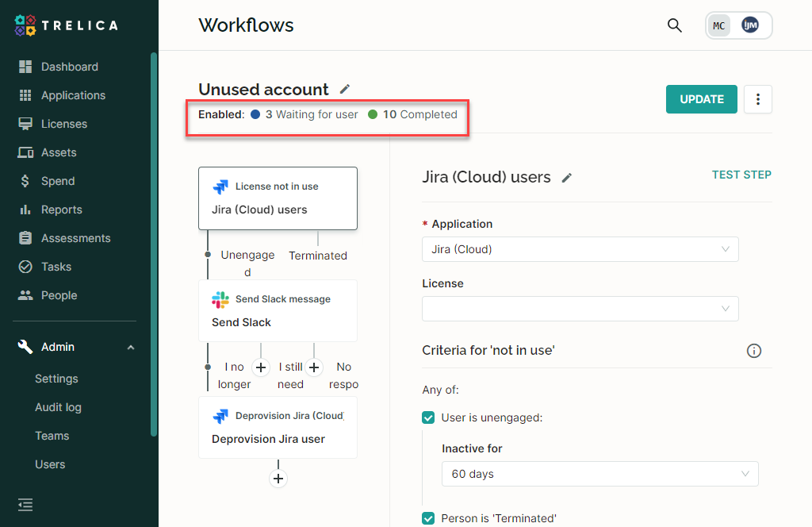Open the three-dot more options menu
The image size is (812, 527).
(757, 99)
